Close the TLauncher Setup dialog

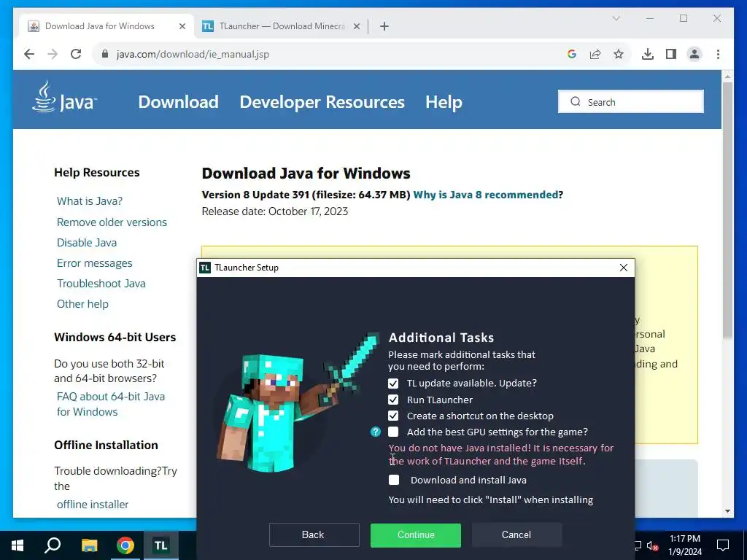[x=623, y=268]
